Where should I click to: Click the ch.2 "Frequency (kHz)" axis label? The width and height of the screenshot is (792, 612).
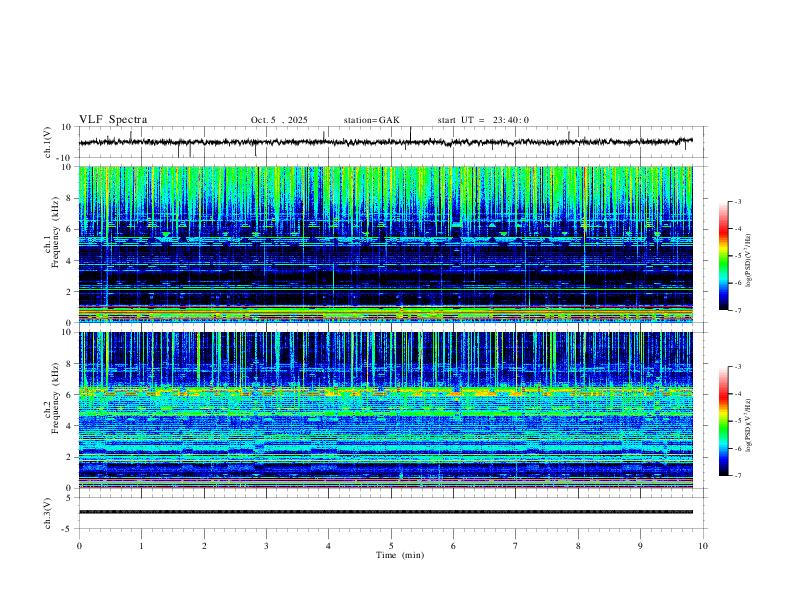pyautogui.click(x=56, y=397)
